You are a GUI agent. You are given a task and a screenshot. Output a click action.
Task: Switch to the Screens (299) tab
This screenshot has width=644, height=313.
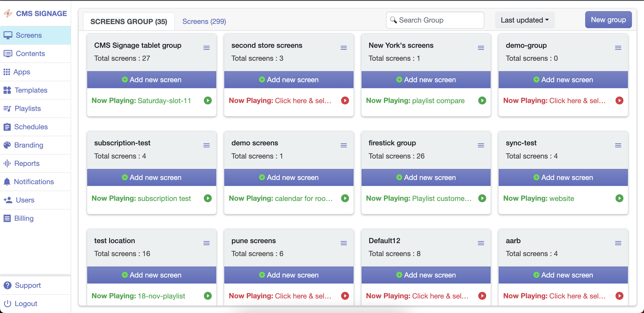[204, 21]
